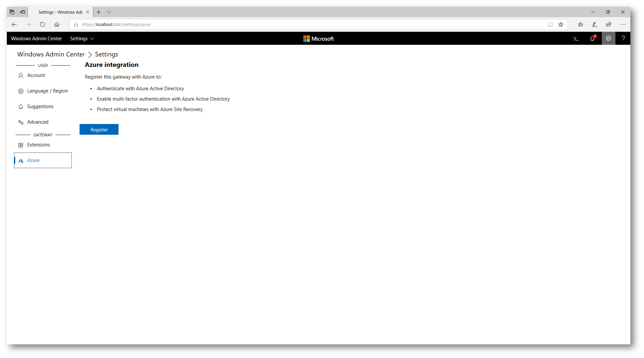Select Extensions in the sidebar
Image resolution: width=644 pixels, height=358 pixels.
point(38,145)
